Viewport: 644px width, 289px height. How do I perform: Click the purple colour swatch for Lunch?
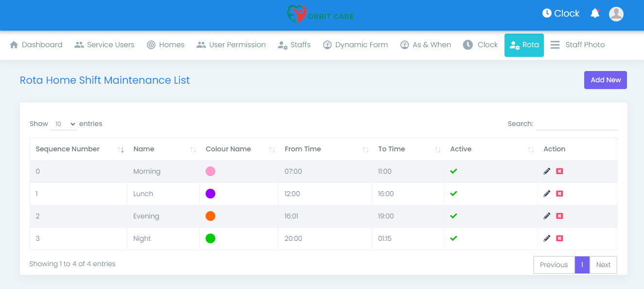(x=210, y=194)
